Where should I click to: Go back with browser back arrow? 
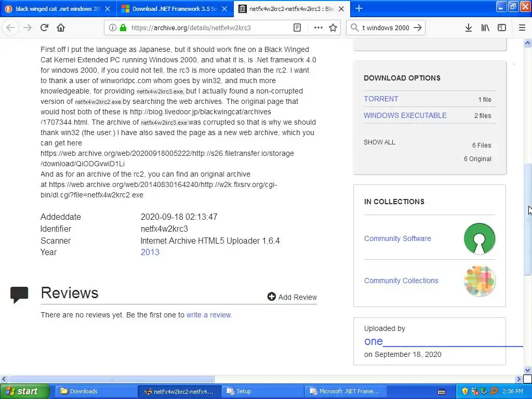(10, 28)
